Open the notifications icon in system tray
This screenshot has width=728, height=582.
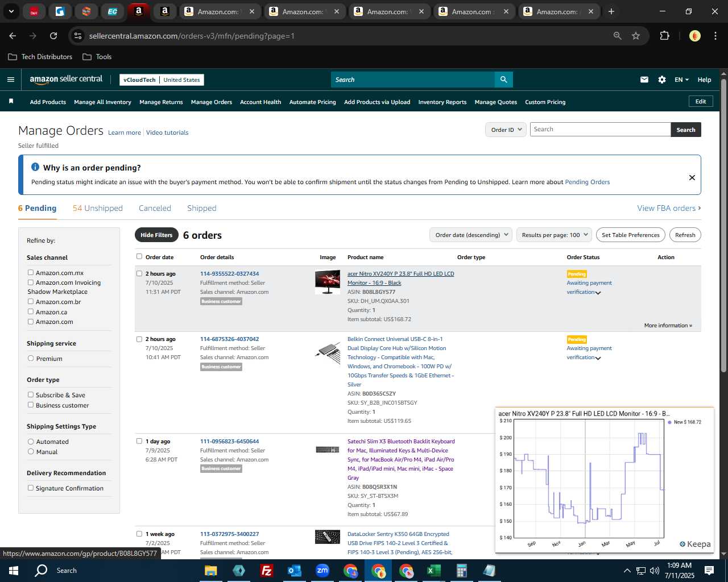pyautogui.click(x=709, y=571)
